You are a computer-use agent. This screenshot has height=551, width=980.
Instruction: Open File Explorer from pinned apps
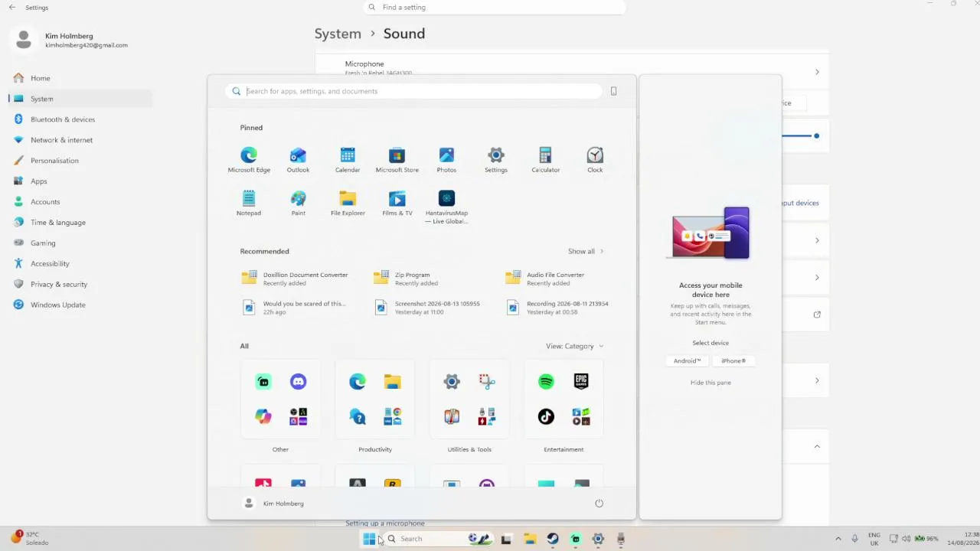click(x=348, y=204)
